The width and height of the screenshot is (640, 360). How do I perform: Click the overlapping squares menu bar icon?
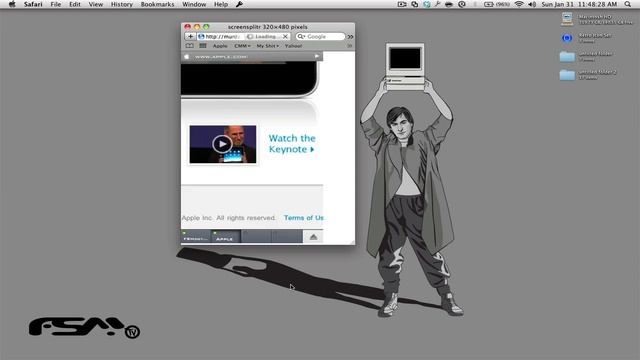415,4
